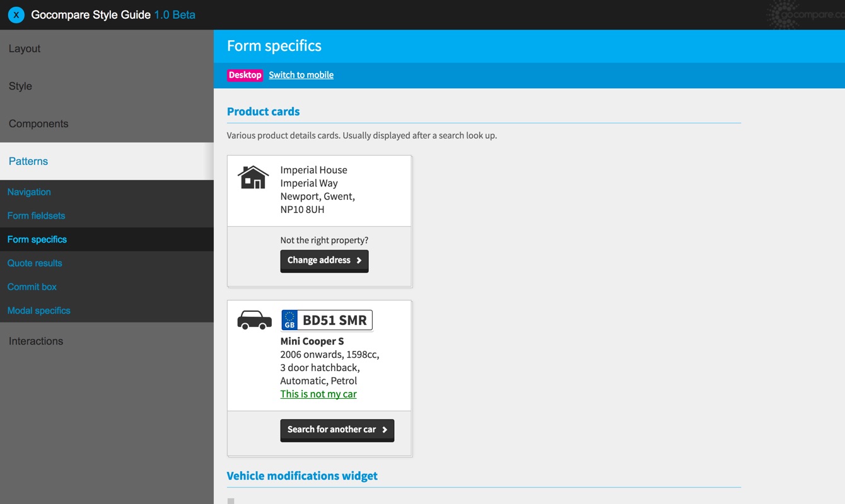Viewport: 845px width, 504px height.
Task: Click the Form specifics page heading
Action: tap(274, 46)
